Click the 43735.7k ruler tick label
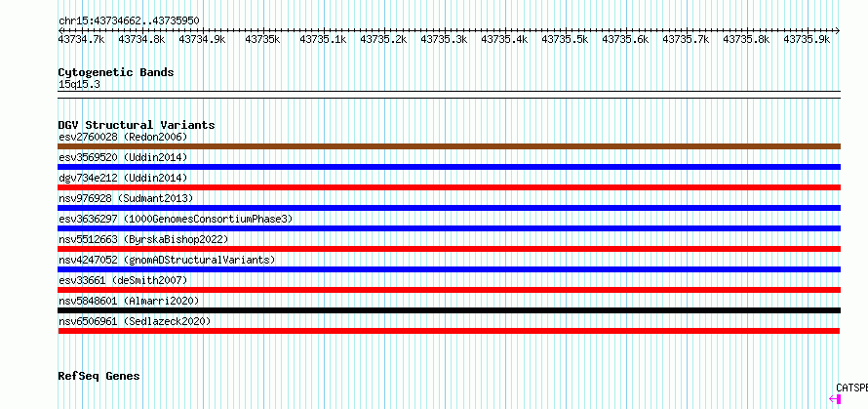 coord(686,39)
